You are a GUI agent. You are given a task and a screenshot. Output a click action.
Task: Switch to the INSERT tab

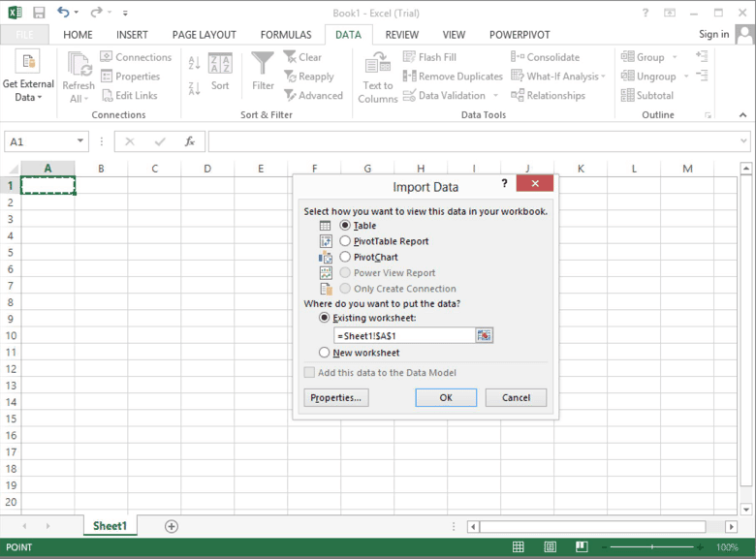tap(132, 35)
